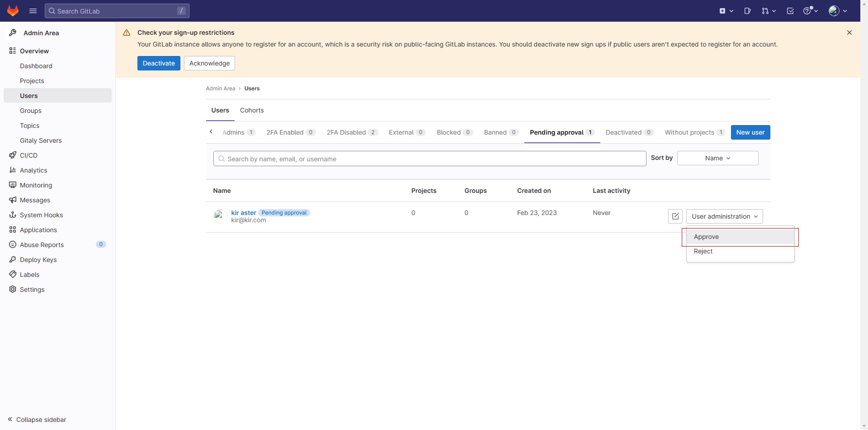Switch to the Cohorts tab
Screen dimensions: 868x430
252,110
